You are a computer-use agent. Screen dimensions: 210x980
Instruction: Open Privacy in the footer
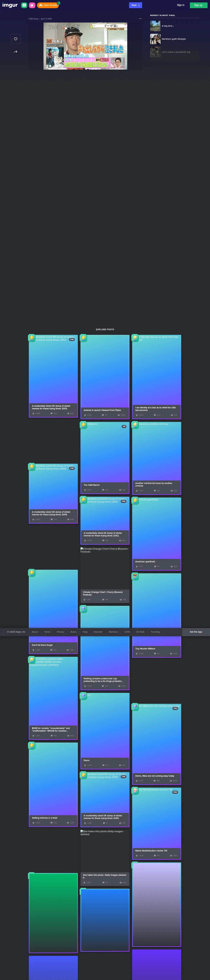[61, 632]
